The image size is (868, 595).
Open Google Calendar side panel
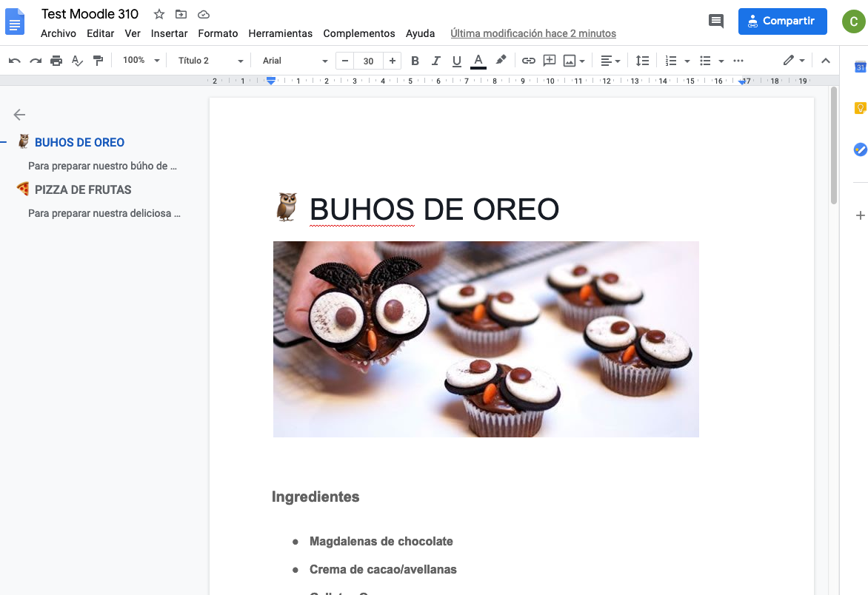[861, 67]
